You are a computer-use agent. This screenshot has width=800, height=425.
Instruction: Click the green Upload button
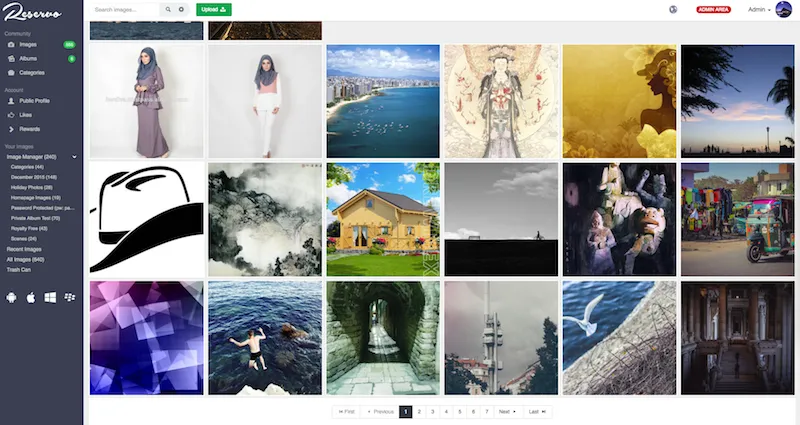click(213, 9)
